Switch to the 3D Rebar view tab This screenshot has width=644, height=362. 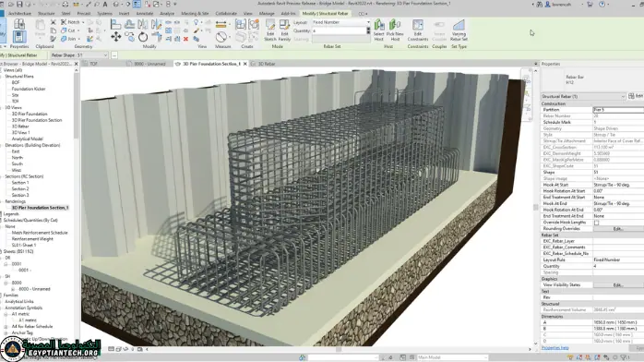point(267,64)
